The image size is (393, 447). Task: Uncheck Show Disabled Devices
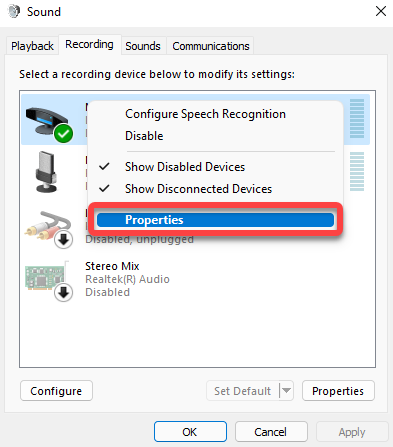[185, 167]
